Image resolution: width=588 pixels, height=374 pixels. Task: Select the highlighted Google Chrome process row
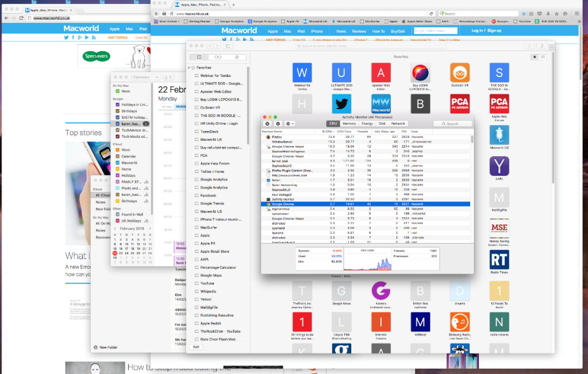pyautogui.click(x=366, y=205)
